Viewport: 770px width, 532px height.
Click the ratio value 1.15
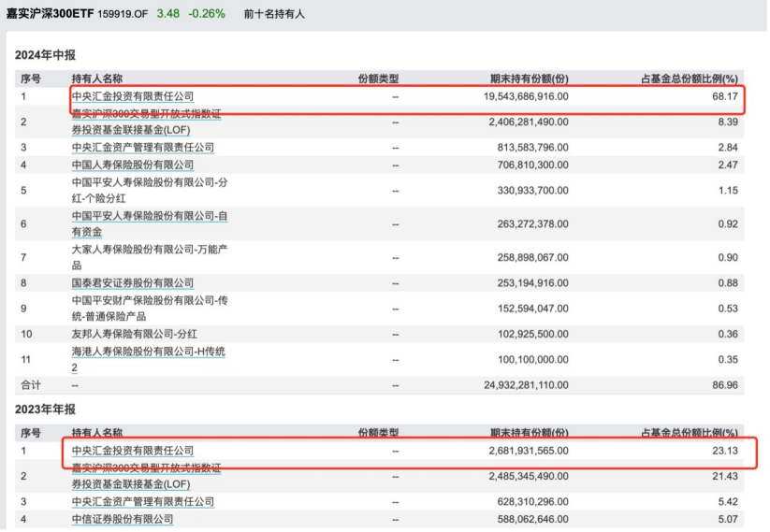pyautogui.click(x=728, y=191)
